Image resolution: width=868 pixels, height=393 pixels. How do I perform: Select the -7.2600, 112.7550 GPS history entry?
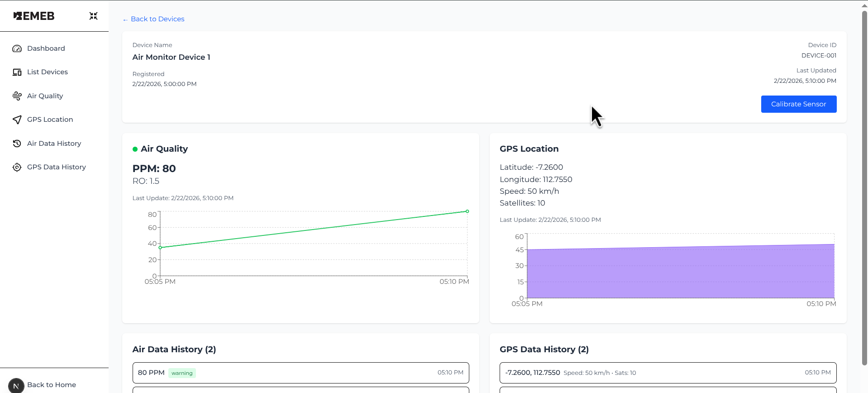668,373
